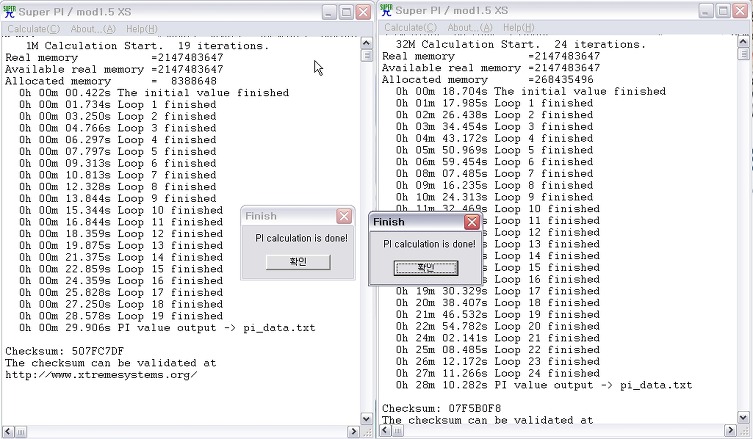The image size is (753, 439).
Task: Open the Calculate(C) menu in the left window
Action: (34, 29)
